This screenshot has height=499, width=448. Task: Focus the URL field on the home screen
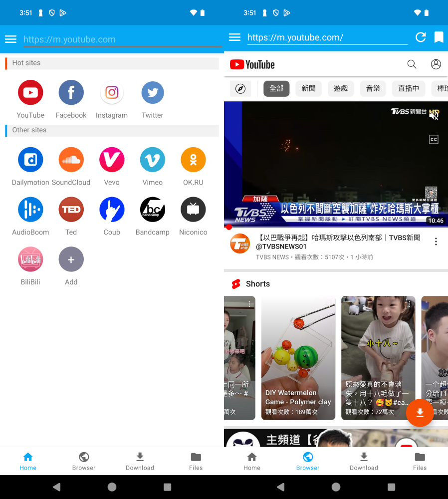click(123, 39)
